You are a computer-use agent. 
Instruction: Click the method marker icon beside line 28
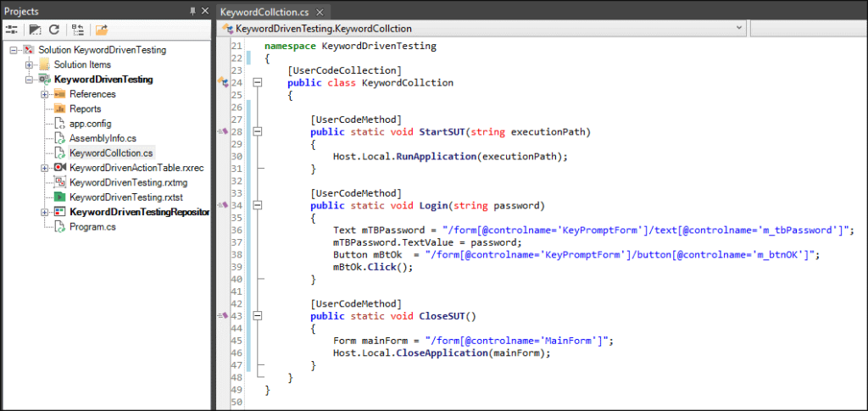point(223,131)
